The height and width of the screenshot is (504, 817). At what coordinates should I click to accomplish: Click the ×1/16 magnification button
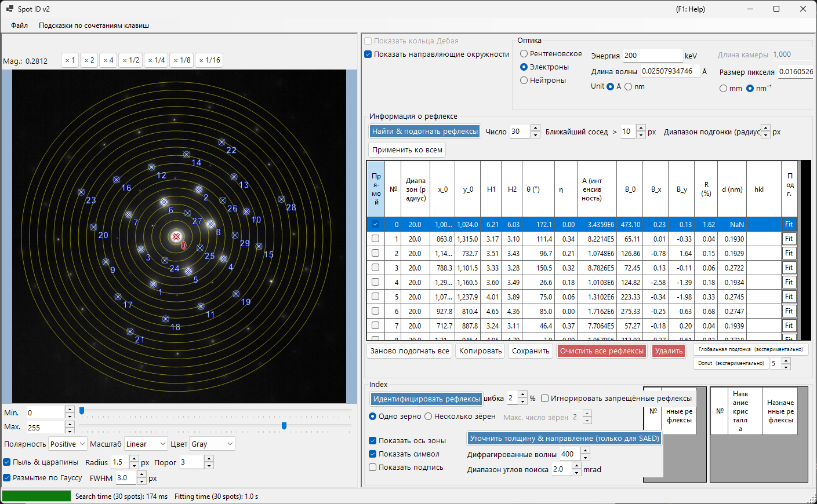pos(209,60)
